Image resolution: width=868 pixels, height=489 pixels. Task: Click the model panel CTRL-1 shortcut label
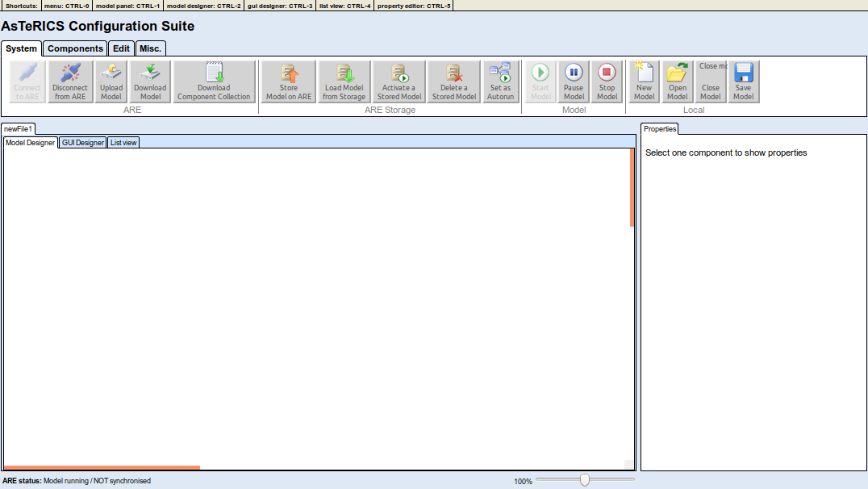pos(128,6)
